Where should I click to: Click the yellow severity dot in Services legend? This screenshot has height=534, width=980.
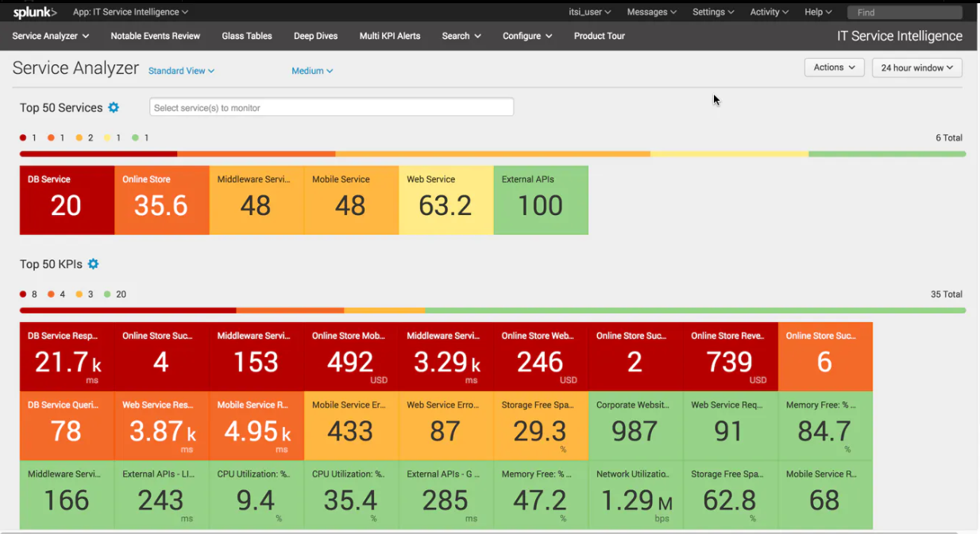coord(107,137)
